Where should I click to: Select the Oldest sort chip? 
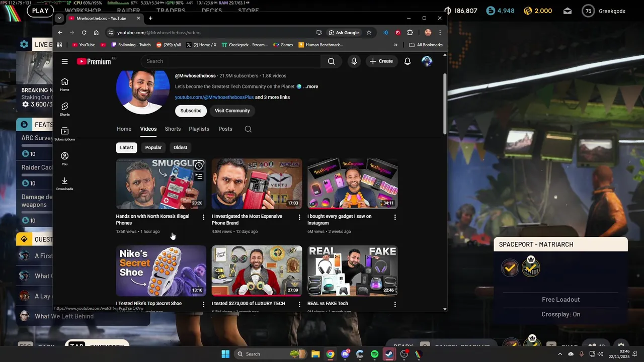pos(180,147)
